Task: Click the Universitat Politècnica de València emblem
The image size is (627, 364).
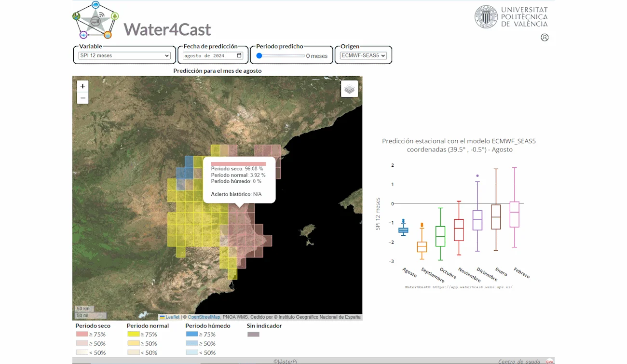Action: point(486,17)
